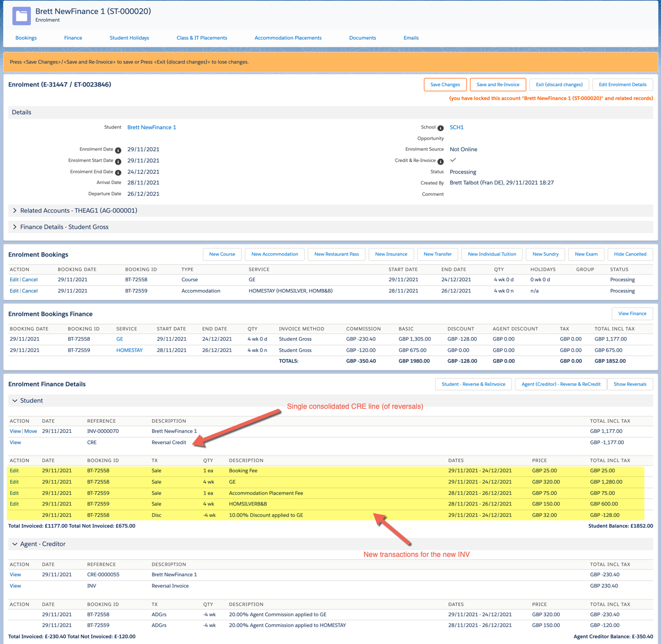Click info icon next to Enrolment Date
661x644 pixels.
point(118,150)
